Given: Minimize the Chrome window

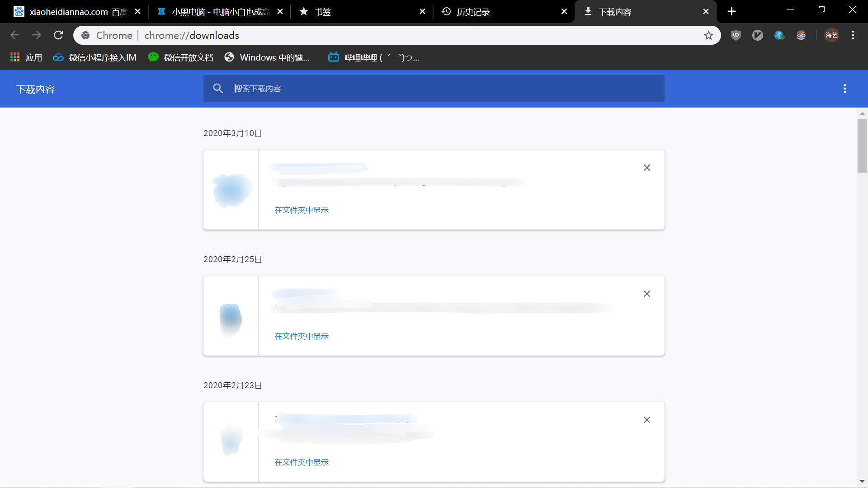Looking at the screenshot, I should [x=790, y=9].
